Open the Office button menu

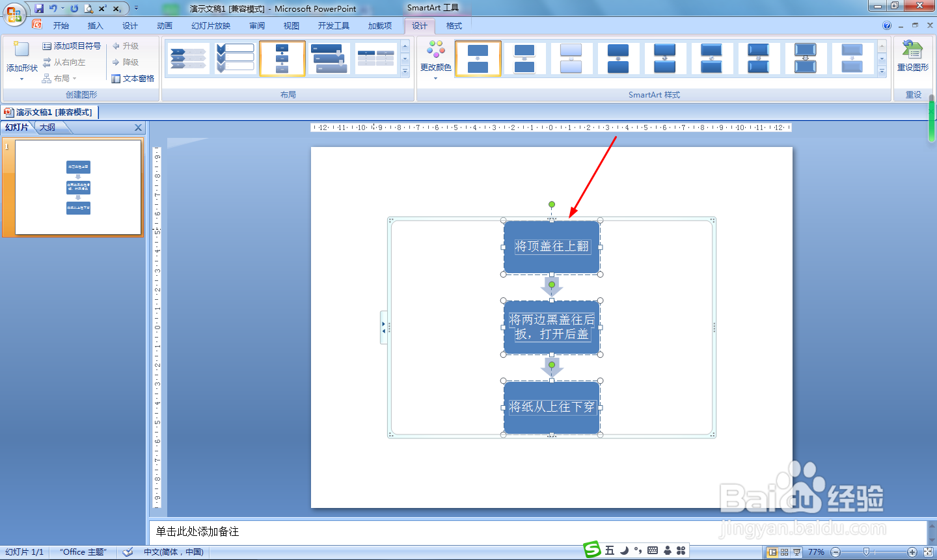click(x=14, y=14)
